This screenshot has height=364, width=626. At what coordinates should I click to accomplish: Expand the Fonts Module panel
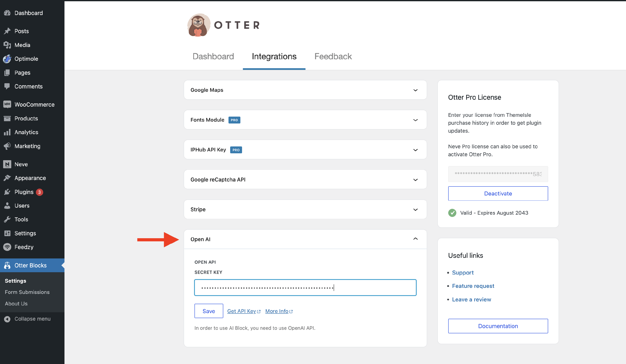tap(305, 120)
